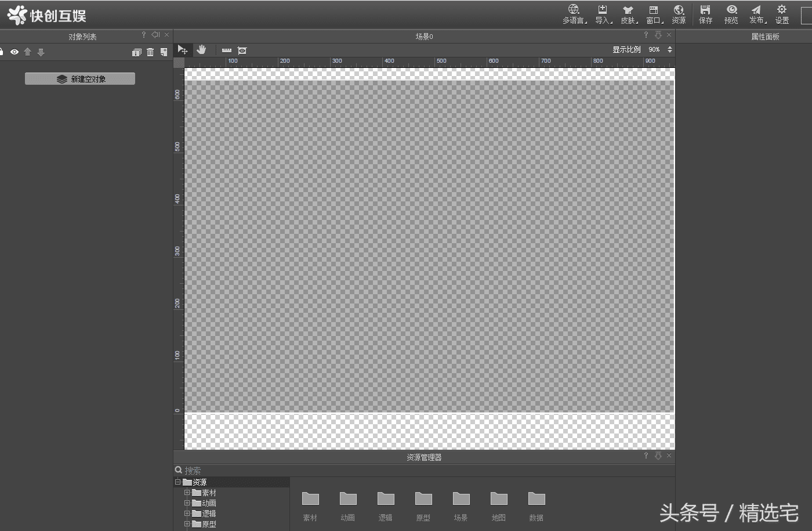Toggle the ruler display icon
Screen dimensions: 812x531
point(227,50)
